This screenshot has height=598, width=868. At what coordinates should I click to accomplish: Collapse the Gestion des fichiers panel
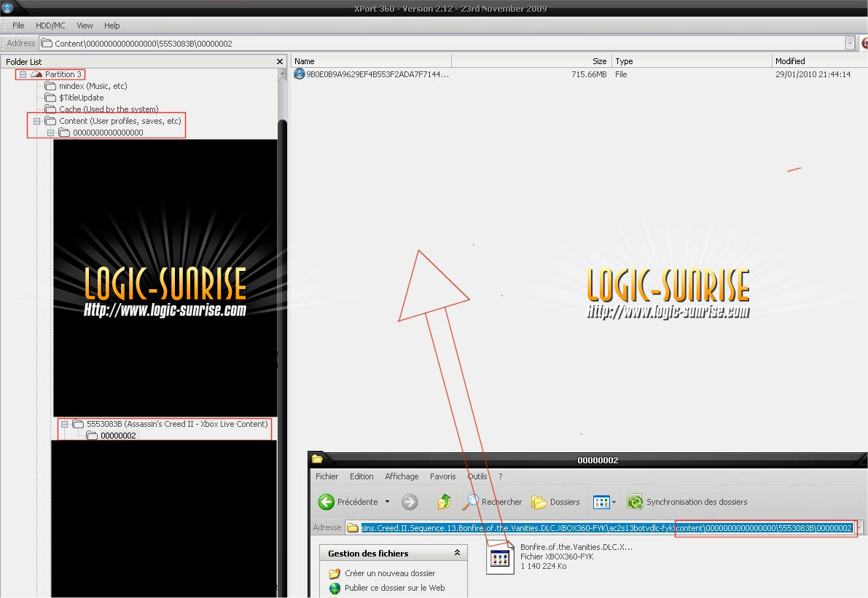click(x=457, y=553)
